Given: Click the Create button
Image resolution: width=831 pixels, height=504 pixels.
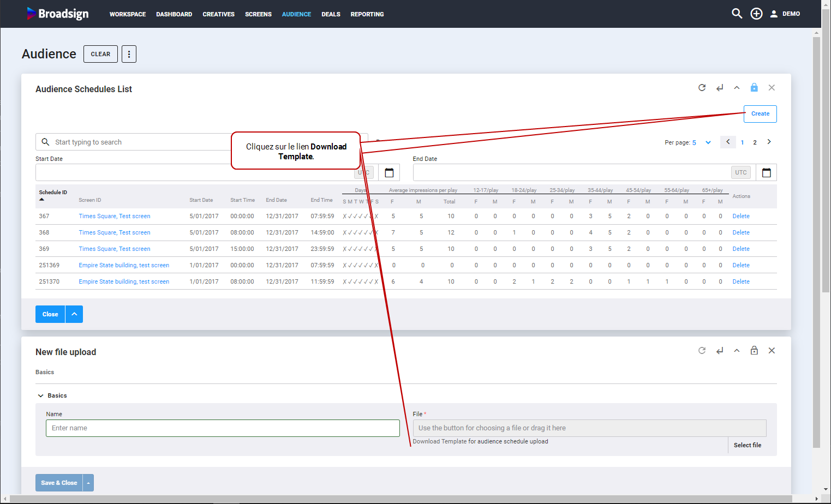Looking at the screenshot, I should 760,114.
